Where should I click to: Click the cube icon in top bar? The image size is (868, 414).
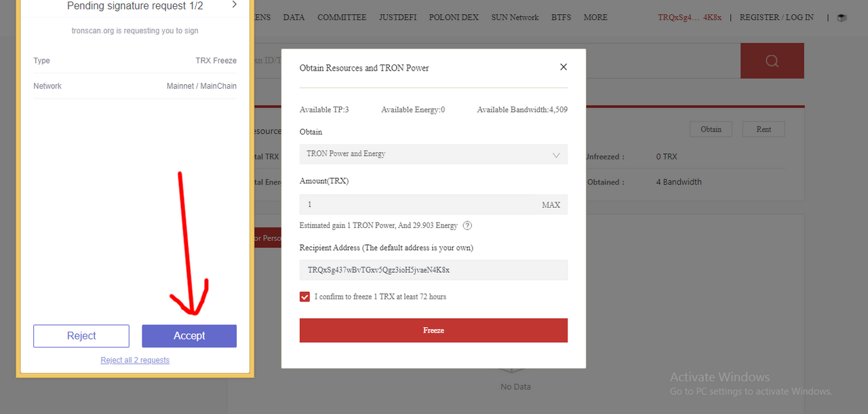pos(842,18)
